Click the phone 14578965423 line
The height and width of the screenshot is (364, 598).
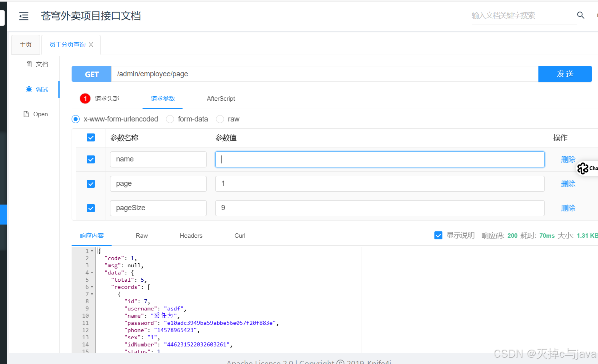click(162, 330)
